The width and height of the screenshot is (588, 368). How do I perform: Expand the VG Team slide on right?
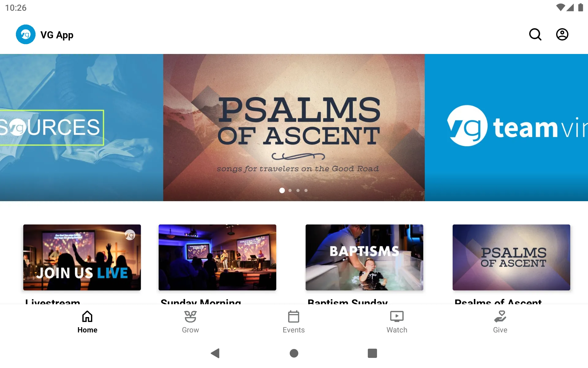pyautogui.click(x=506, y=127)
